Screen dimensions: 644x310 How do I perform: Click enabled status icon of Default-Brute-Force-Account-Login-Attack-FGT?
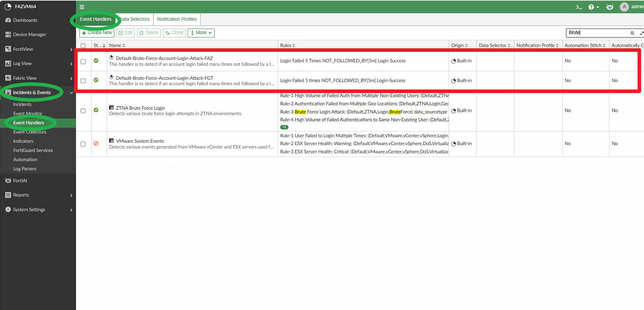click(96, 80)
